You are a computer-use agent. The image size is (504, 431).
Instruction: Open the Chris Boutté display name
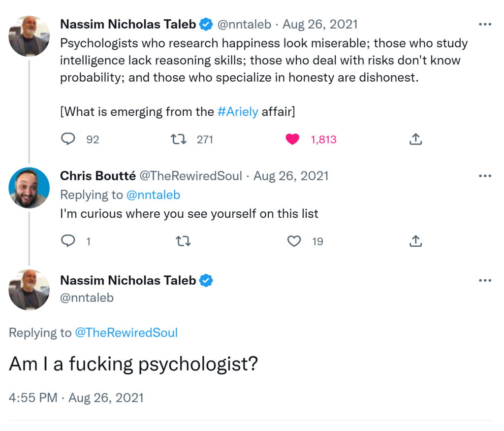[97, 176]
